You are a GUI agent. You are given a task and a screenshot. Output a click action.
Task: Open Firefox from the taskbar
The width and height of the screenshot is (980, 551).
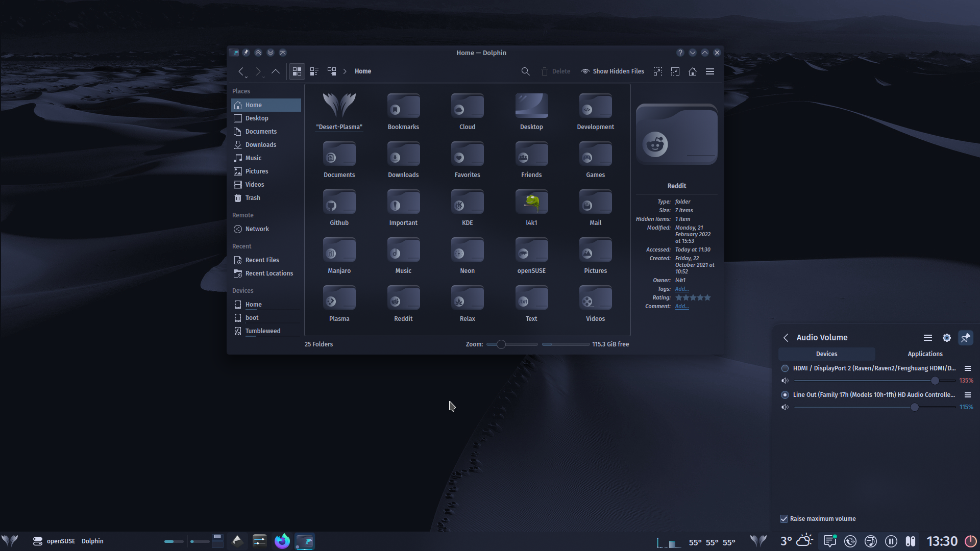coord(282,541)
